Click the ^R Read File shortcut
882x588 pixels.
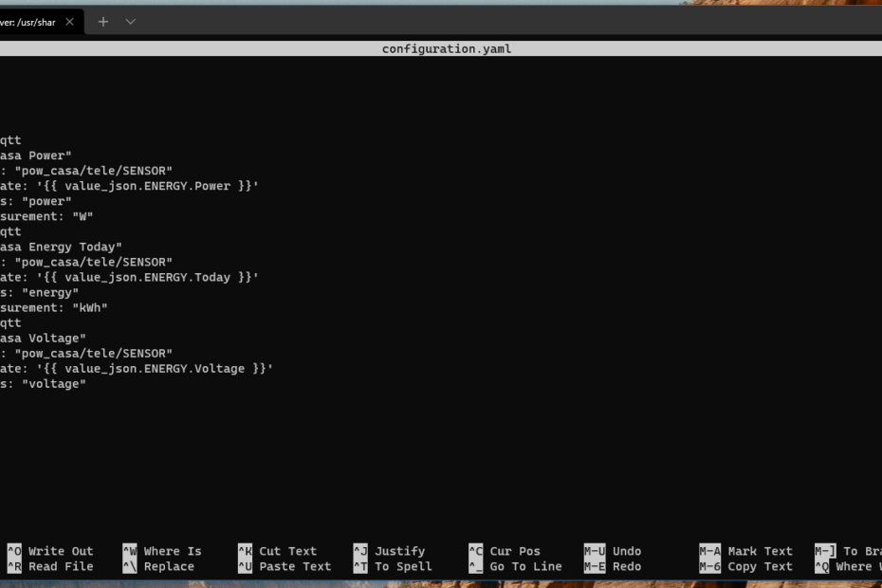coord(50,566)
